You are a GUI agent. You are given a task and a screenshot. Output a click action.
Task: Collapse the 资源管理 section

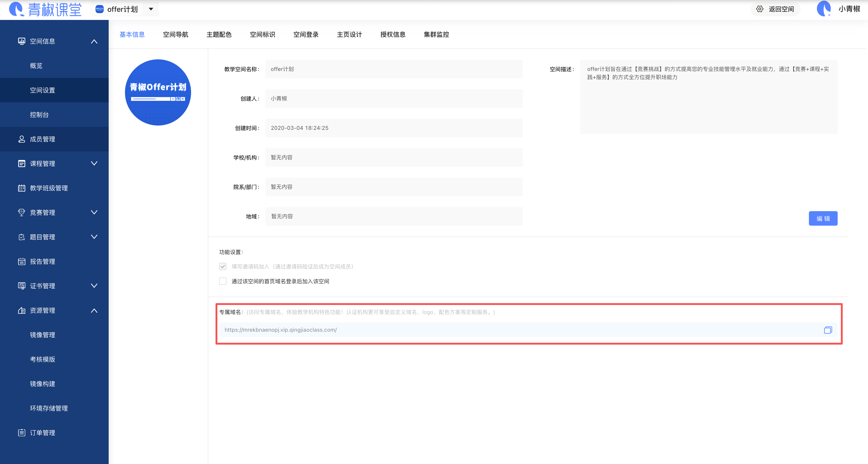coord(94,310)
